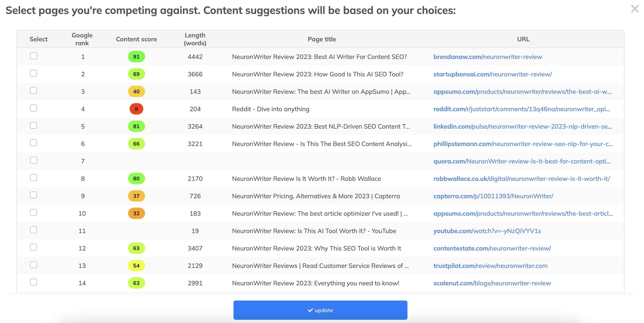
Task: Check the Quora row checkbox
Action: coord(33,160)
